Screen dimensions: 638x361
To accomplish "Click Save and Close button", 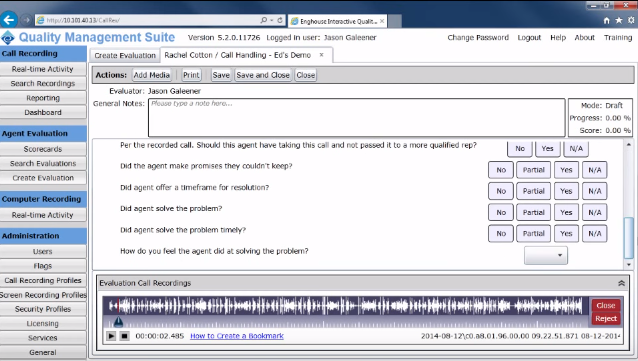I will click(263, 75).
